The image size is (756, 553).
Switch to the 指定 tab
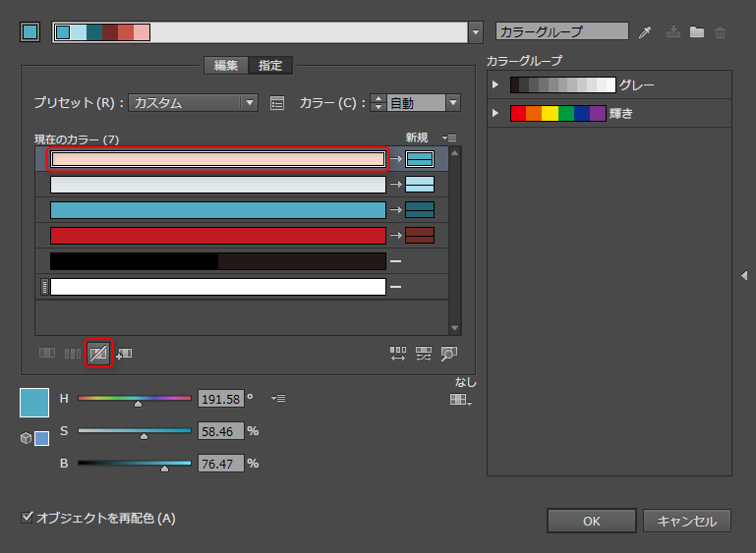pyautogui.click(x=270, y=66)
